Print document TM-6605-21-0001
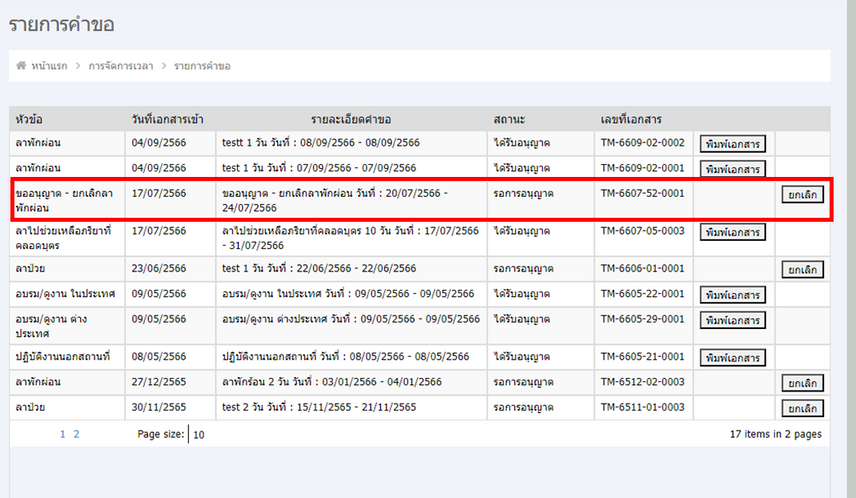Viewport: 856px width, 498px height. (x=732, y=358)
